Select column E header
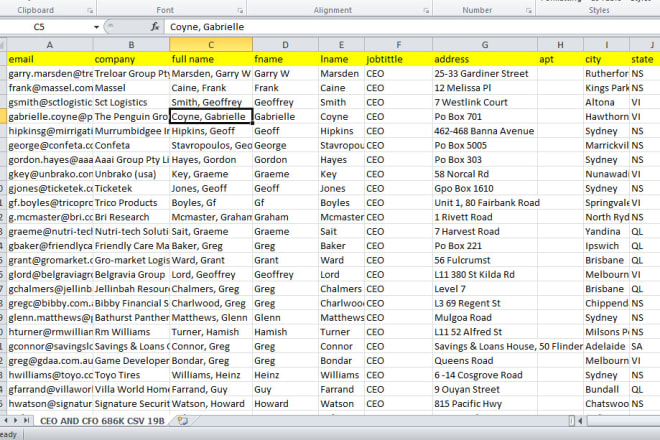 click(341, 45)
